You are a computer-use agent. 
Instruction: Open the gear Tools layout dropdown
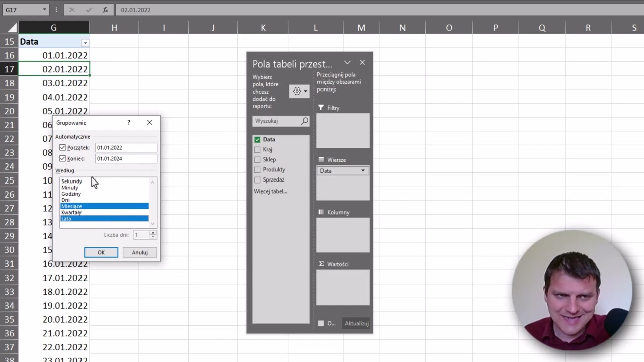click(300, 91)
